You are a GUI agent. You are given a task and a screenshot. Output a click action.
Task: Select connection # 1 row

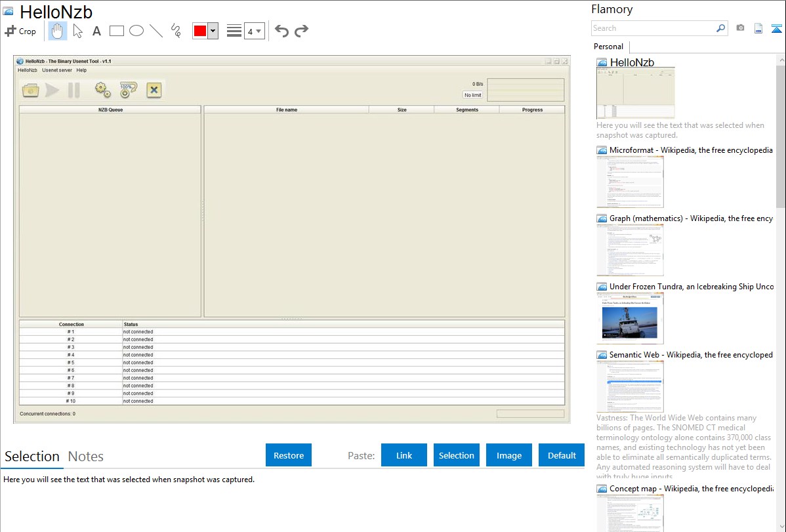coord(292,332)
